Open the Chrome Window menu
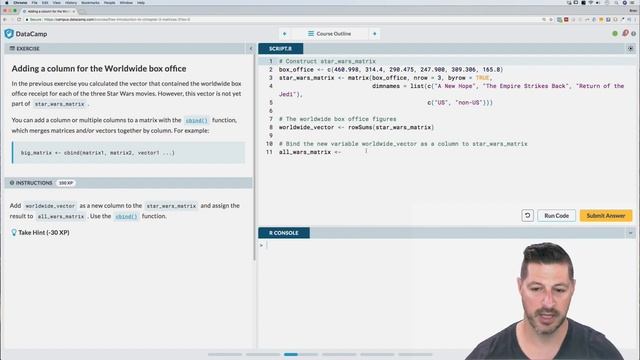Screen dimensions: 640x360 click(x=126, y=2)
